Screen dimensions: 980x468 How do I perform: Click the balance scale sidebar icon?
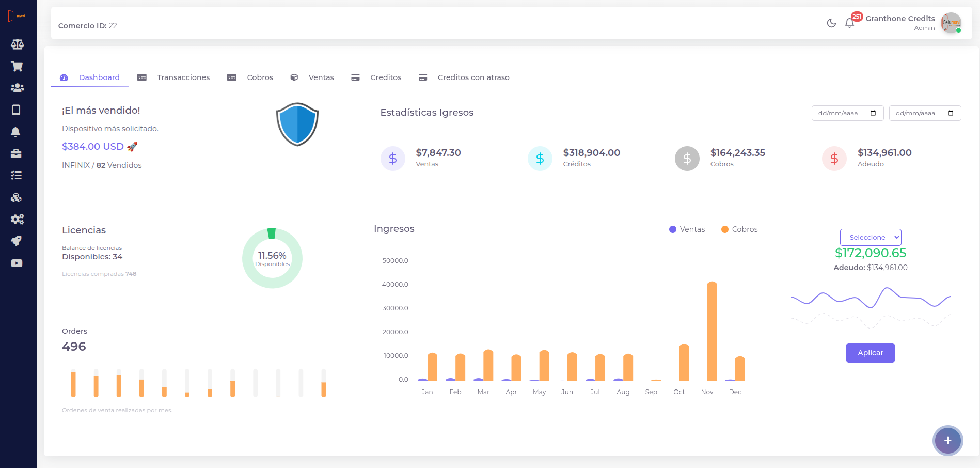coord(17,44)
